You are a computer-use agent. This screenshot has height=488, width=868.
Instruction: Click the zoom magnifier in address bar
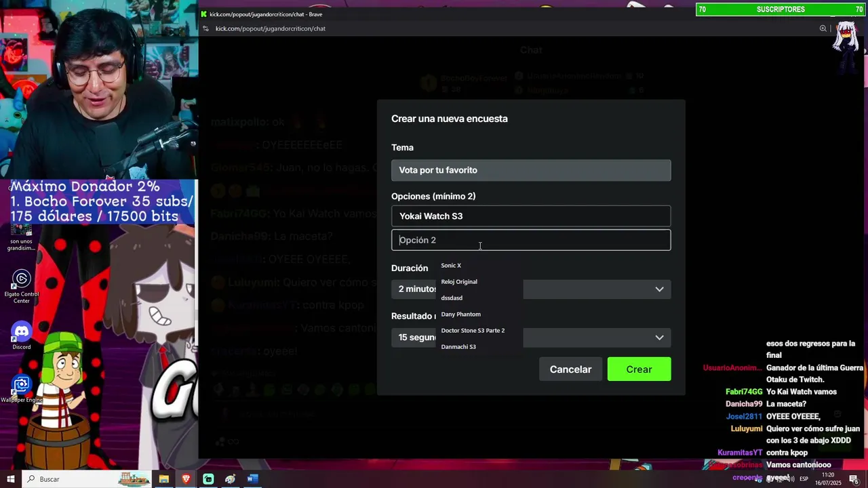point(823,28)
